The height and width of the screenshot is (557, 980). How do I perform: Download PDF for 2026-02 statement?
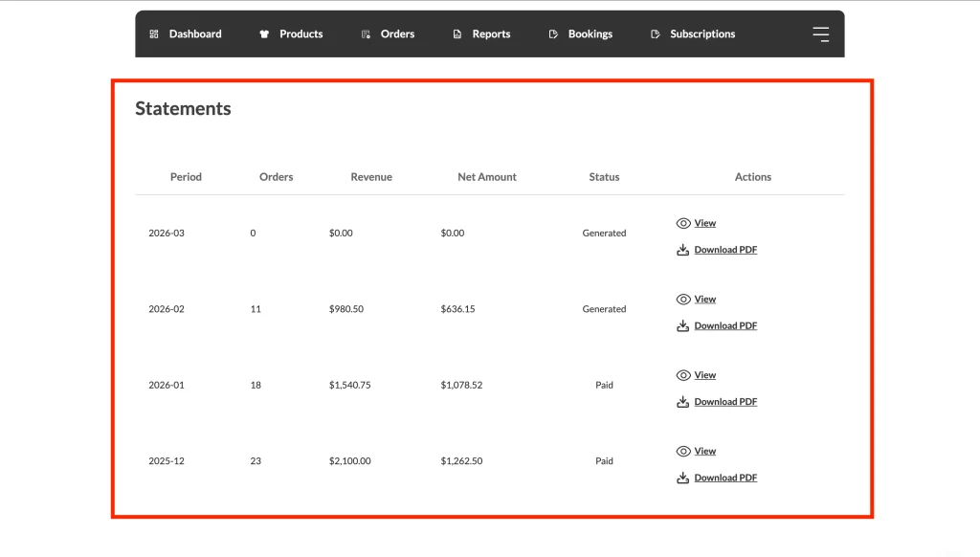pyautogui.click(x=725, y=325)
